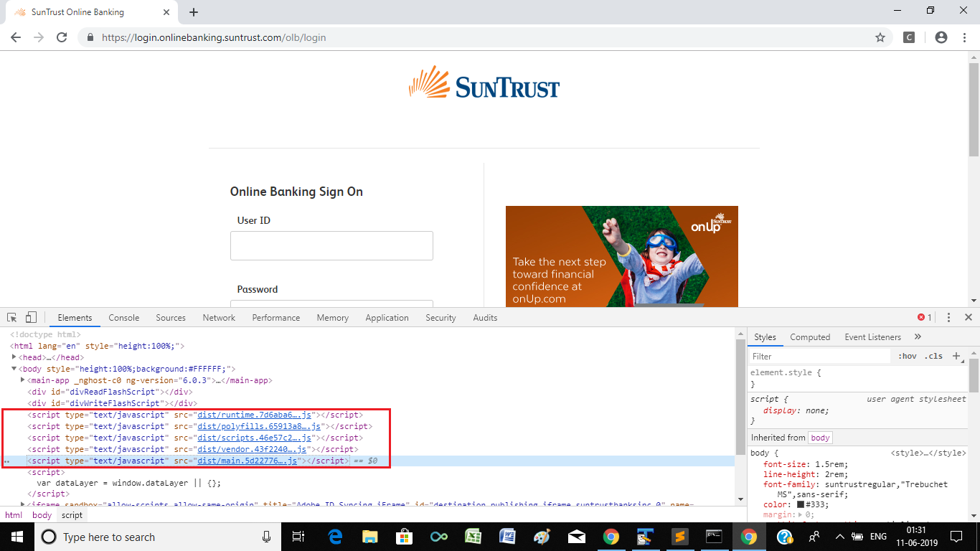Click the onUp advertisement banner

tap(622, 257)
